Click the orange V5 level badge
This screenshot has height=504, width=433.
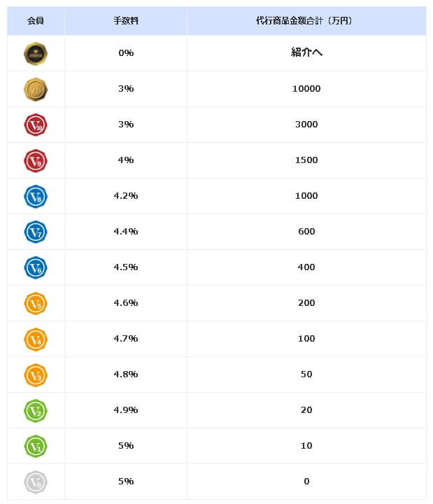pos(35,303)
